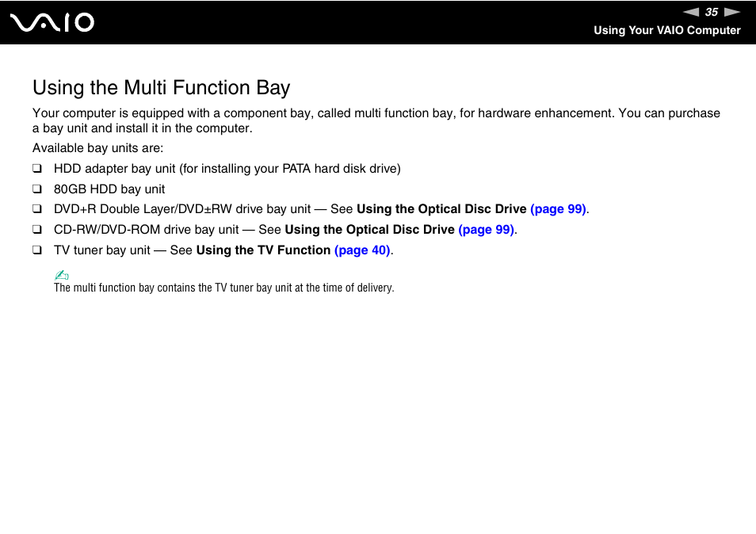756x534 pixels.
Task: Go to next page with right arrow
Action: pyautogui.click(x=732, y=12)
